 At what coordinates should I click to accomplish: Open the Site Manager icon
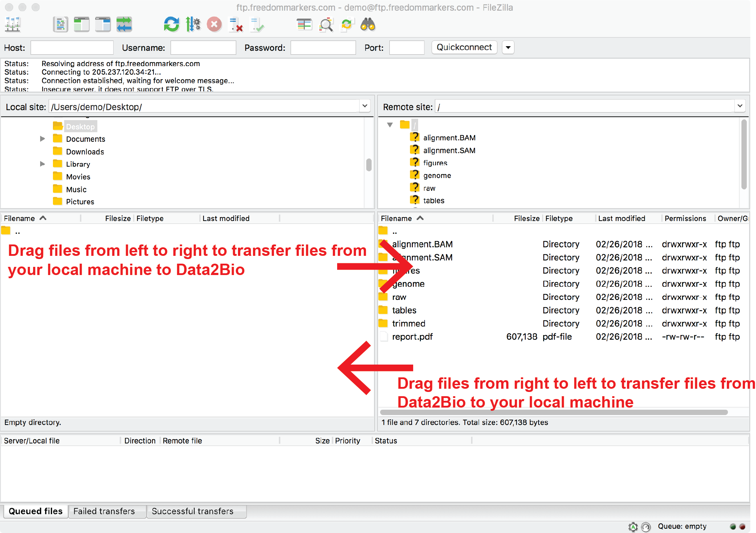coord(13,25)
